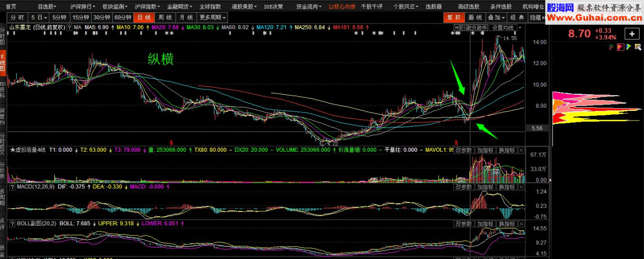
Task: Click 换指标 in the MACD panel
Action: tap(507, 187)
